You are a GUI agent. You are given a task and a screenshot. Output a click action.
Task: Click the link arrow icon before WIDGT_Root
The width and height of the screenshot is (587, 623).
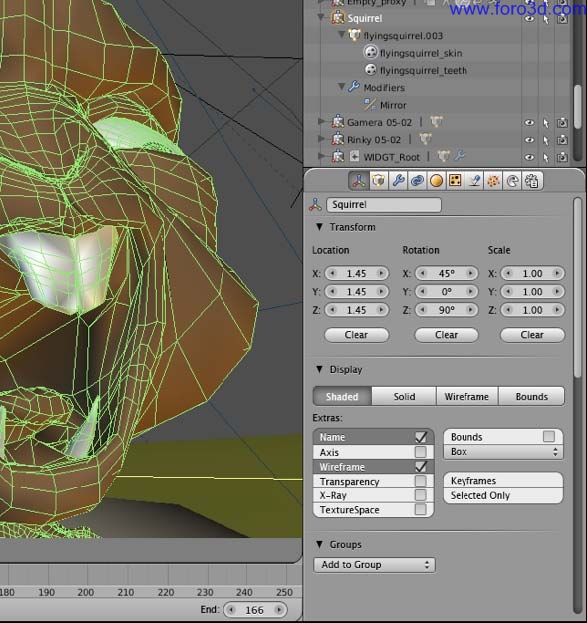point(354,157)
